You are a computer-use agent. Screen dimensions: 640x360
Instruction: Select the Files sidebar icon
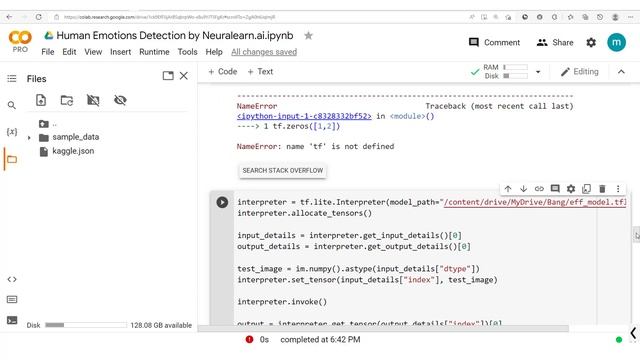(x=12, y=159)
